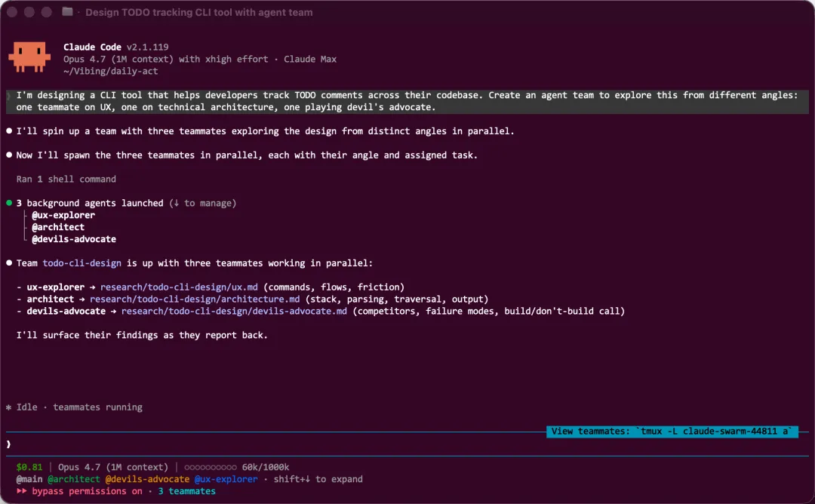Toggle the bypass permissions on mode
The image size is (815, 504).
coord(87,491)
